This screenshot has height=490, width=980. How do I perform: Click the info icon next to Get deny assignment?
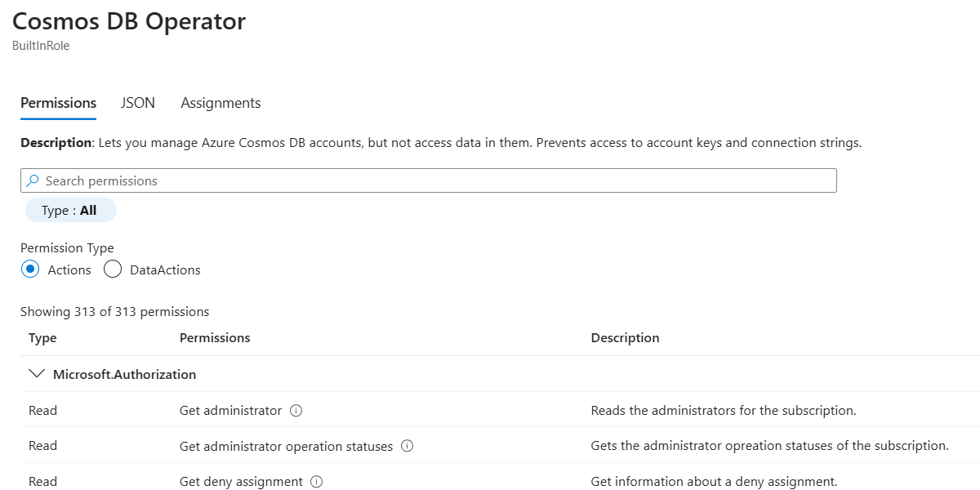(316, 482)
